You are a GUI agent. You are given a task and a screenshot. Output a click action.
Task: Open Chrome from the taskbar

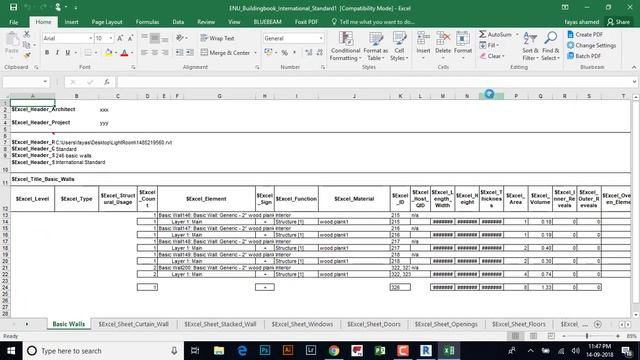point(334,351)
